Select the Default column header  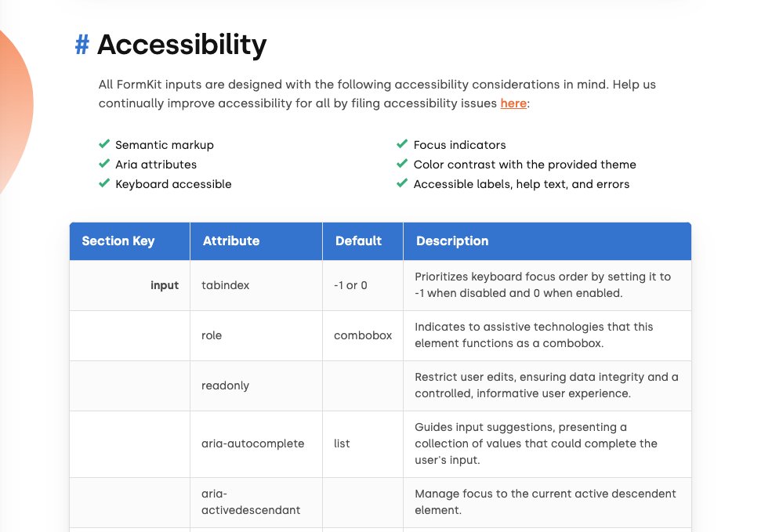[363, 241]
